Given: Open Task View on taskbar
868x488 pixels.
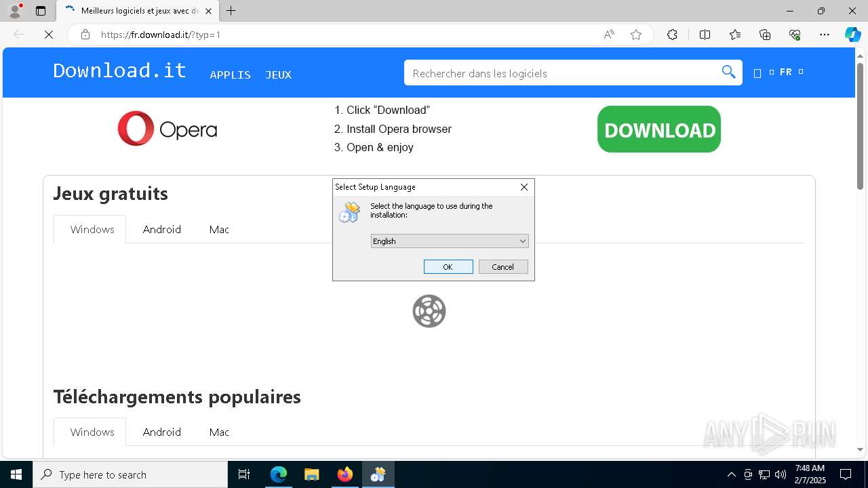Looking at the screenshot, I should tap(244, 474).
